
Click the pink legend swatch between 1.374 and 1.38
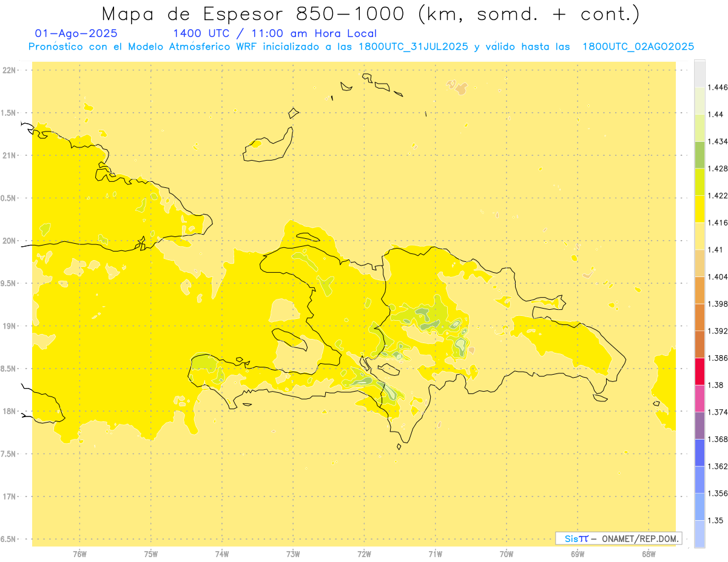(699, 398)
